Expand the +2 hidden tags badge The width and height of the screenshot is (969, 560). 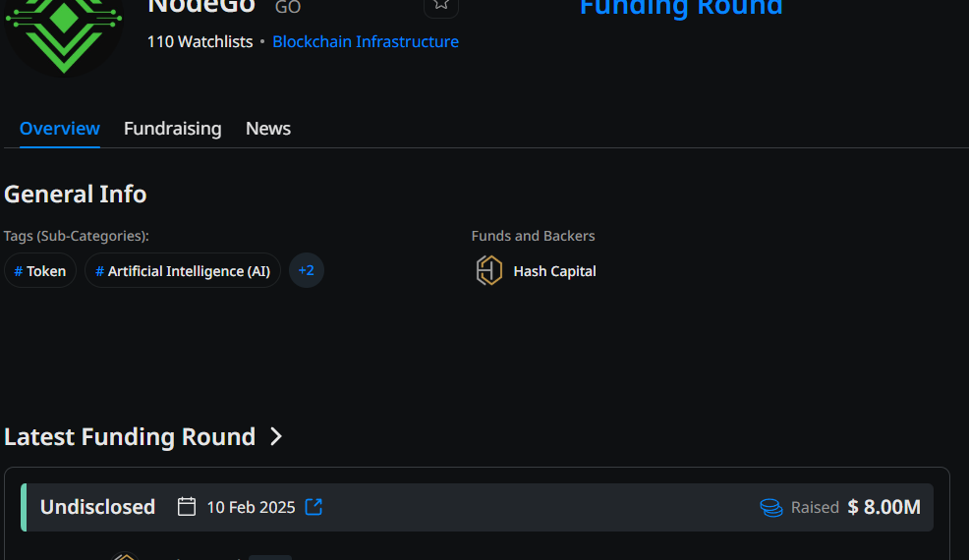[307, 270]
